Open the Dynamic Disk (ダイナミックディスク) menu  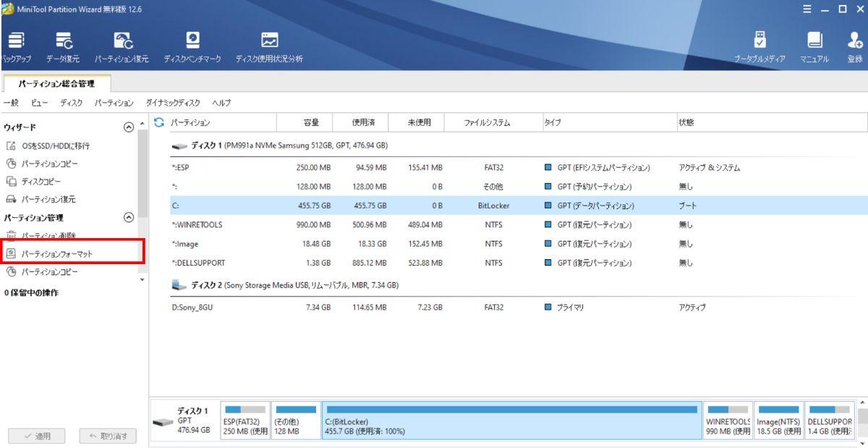[x=173, y=103]
